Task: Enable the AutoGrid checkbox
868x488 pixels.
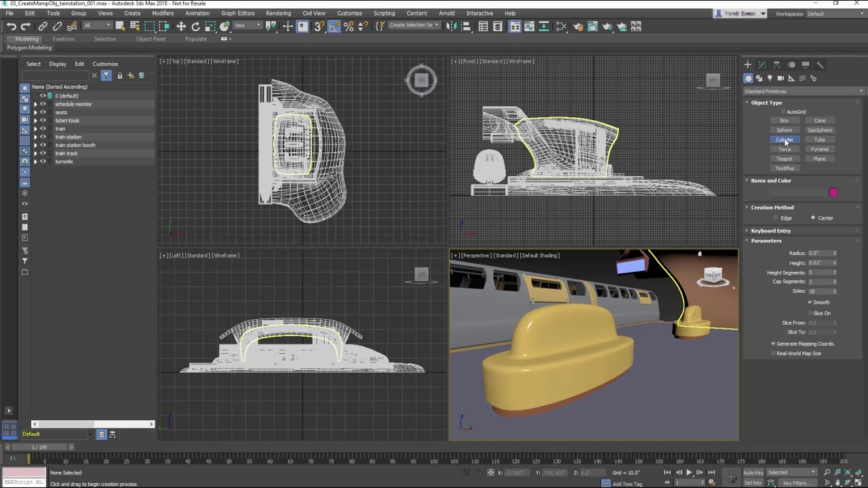Action: pyautogui.click(x=783, y=112)
